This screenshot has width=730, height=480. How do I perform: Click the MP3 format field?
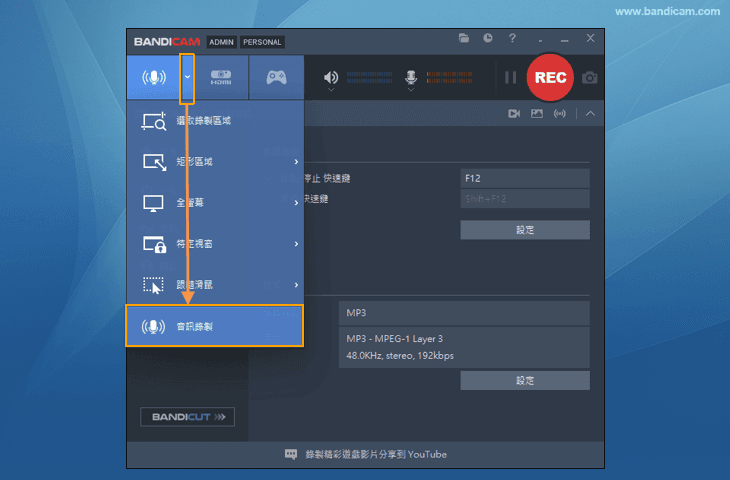coord(464,313)
